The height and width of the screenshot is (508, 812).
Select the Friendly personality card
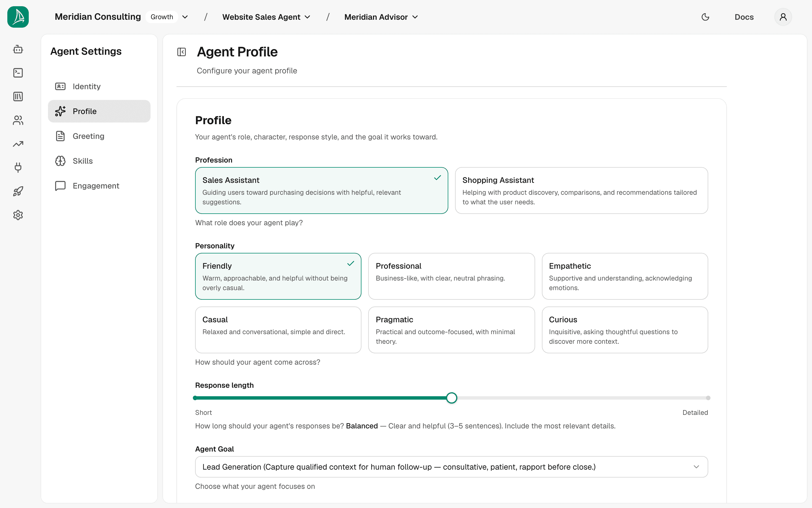click(x=278, y=276)
